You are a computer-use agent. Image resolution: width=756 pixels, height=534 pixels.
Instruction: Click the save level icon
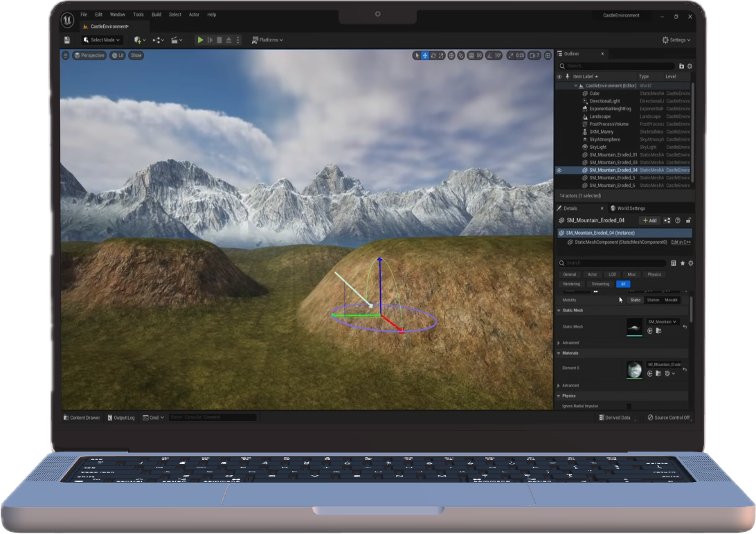coord(67,40)
